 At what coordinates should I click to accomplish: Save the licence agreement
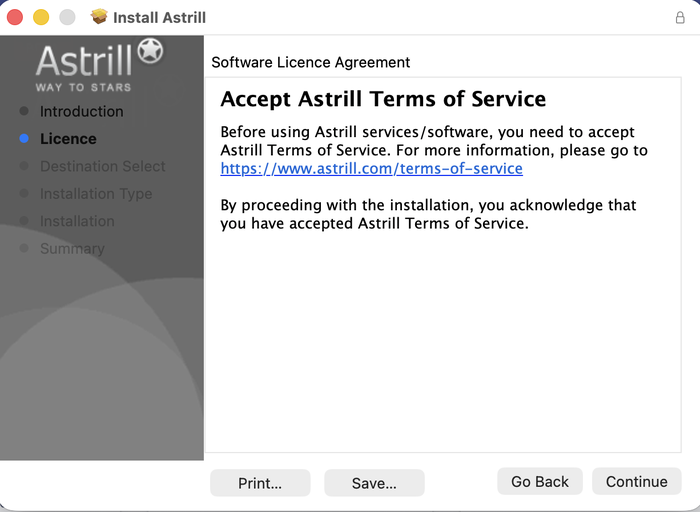(x=374, y=483)
